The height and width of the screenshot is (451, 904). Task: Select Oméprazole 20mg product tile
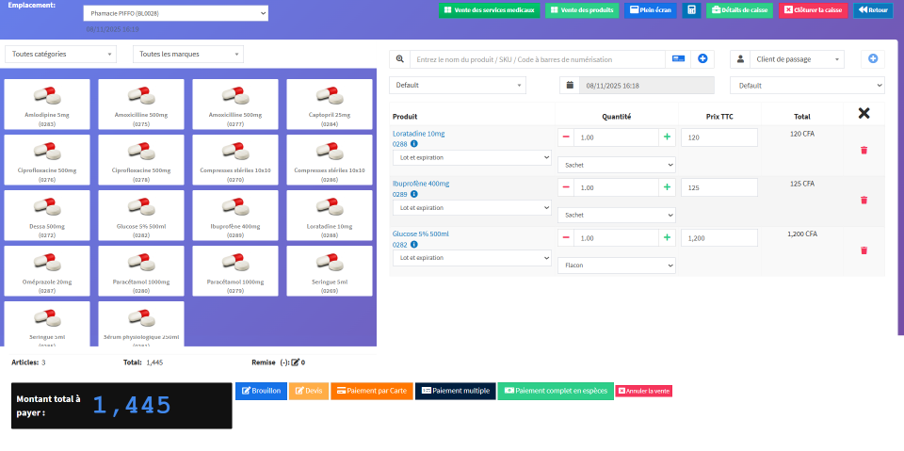(x=47, y=271)
